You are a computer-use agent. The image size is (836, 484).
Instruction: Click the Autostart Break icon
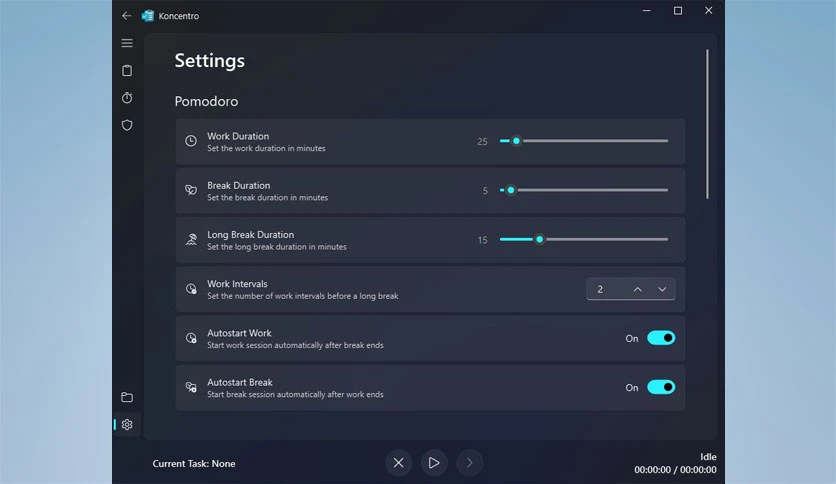point(191,387)
